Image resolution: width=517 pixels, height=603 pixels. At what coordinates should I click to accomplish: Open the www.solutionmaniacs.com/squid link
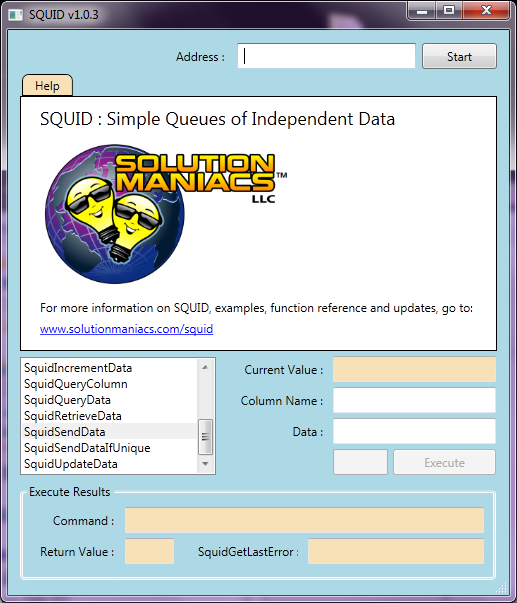click(x=127, y=329)
